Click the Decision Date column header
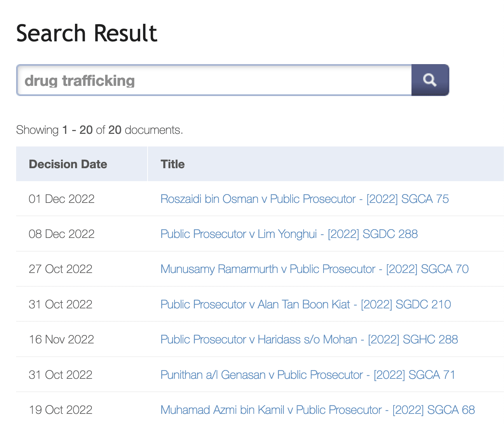The image size is (504, 424). (68, 164)
